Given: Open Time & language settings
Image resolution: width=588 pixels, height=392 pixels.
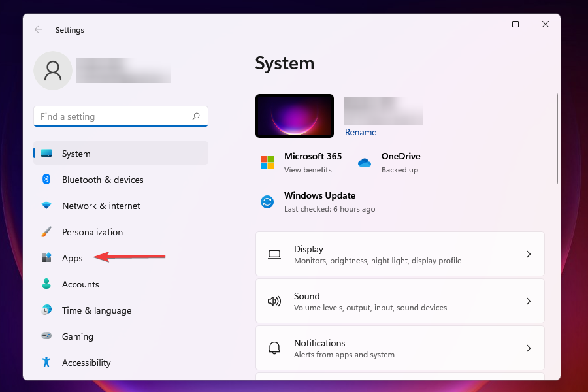Looking at the screenshot, I should pos(121,310).
